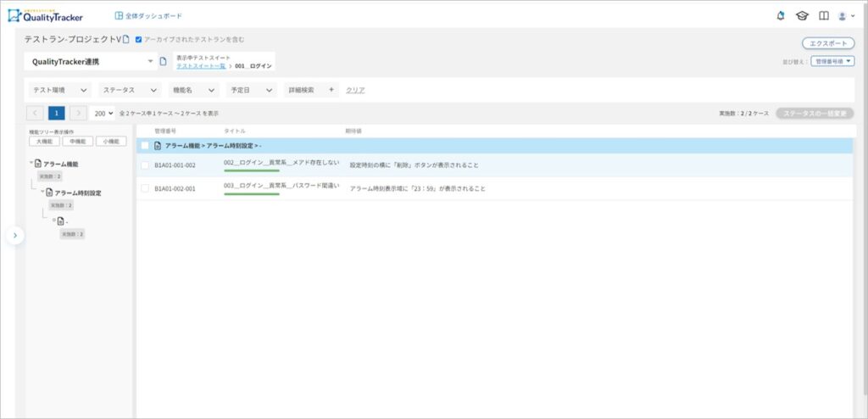
Task: Follow the テストスイート一覧 breadcrumb link
Action: point(200,65)
